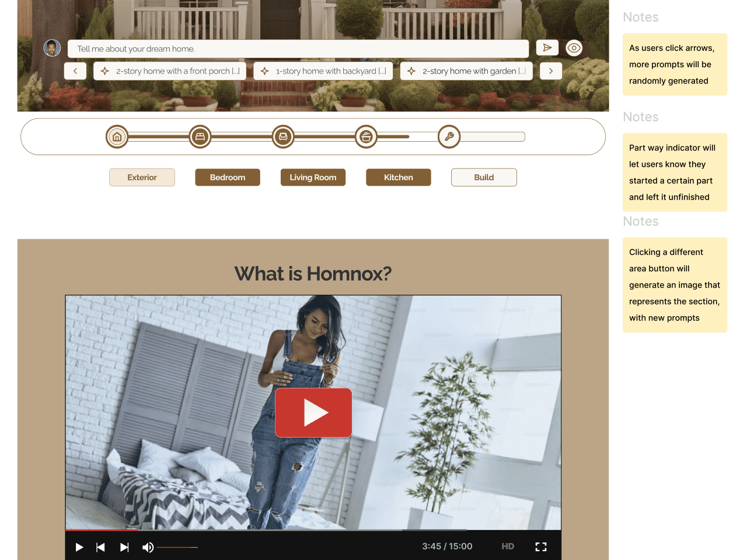The image size is (747, 560).
Task: Toggle the eye visibility icon
Action: (x=574, y=48)
